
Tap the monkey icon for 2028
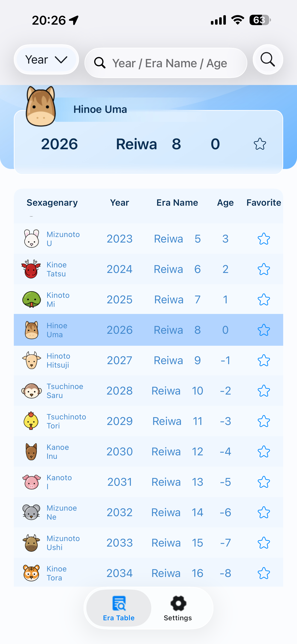point(31,391)
